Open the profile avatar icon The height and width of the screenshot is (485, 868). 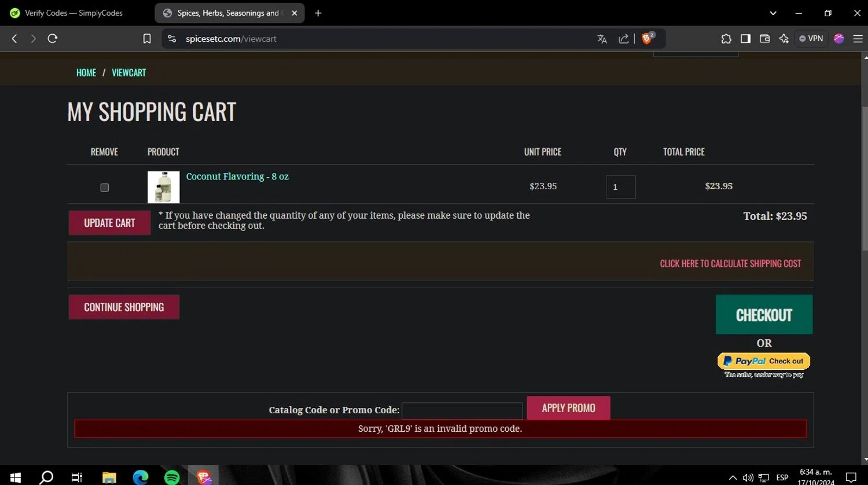(839, 39)
